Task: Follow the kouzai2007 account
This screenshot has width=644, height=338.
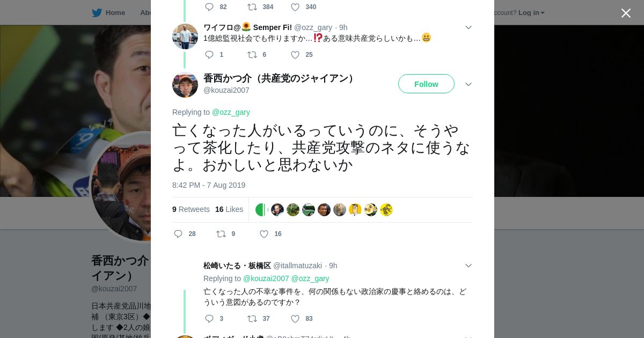Action: (426, 84)
